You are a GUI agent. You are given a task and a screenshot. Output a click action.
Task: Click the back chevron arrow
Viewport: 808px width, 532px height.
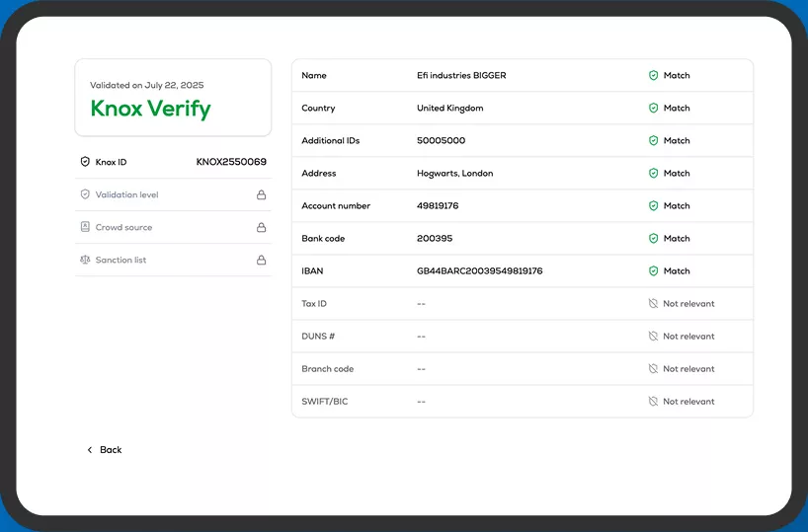[x=90, y=450]
